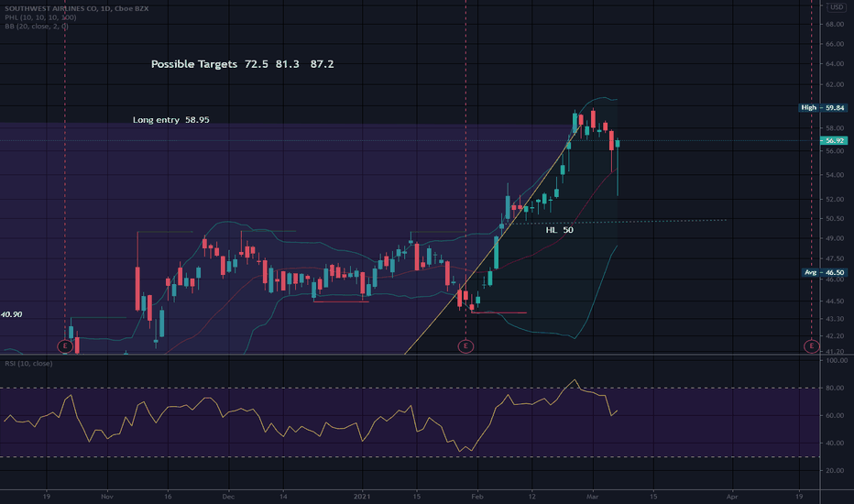Click the Dec label on time axis
Viewport: 854px width, 504px height.
tap(229, 497)
